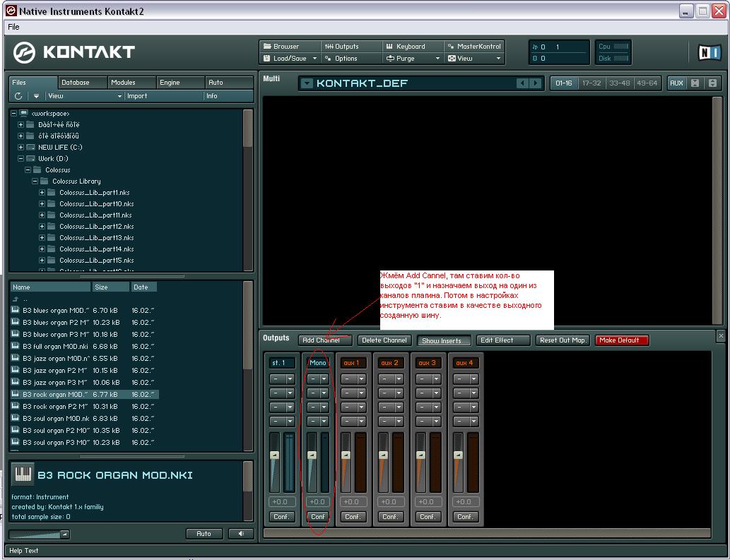Screen dimensions: 730x560
Task: Toggle Show Inserts button
Action: pos(444,340)
